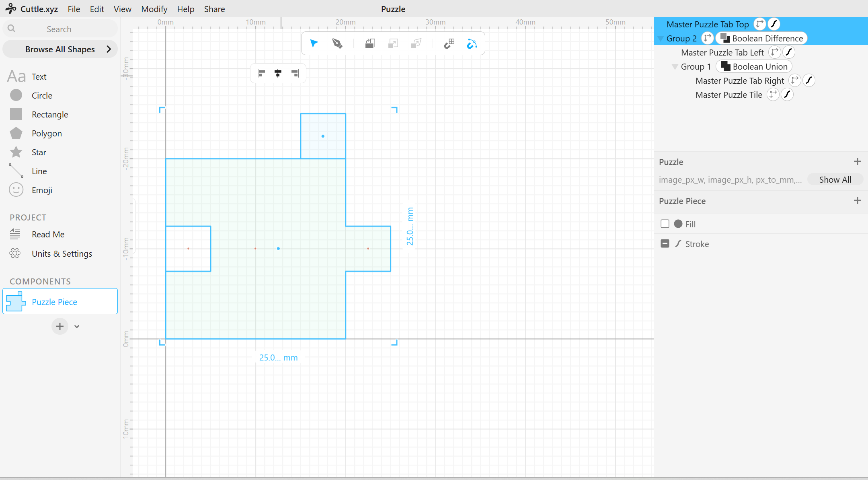Click stroke icon for Master Puzzle Tab Top
This screenshot has height=480, width=868.
(x=774, y=24)
